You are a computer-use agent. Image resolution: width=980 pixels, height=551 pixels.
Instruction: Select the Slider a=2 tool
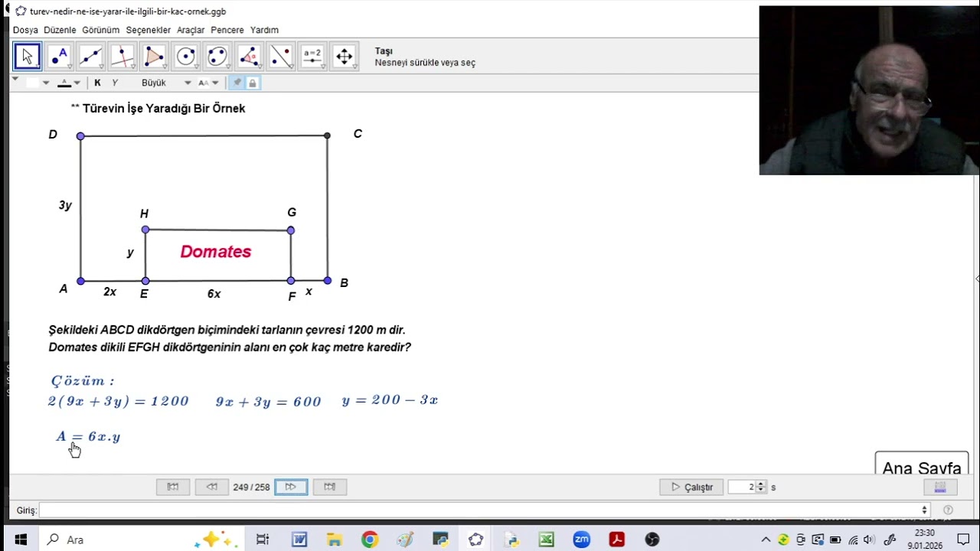pos(312,57)
